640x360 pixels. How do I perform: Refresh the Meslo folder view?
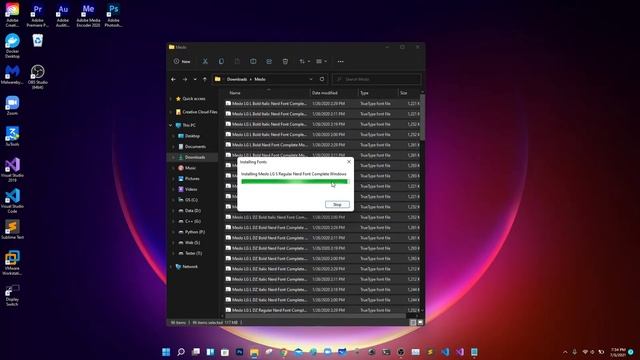click(322, 79)
